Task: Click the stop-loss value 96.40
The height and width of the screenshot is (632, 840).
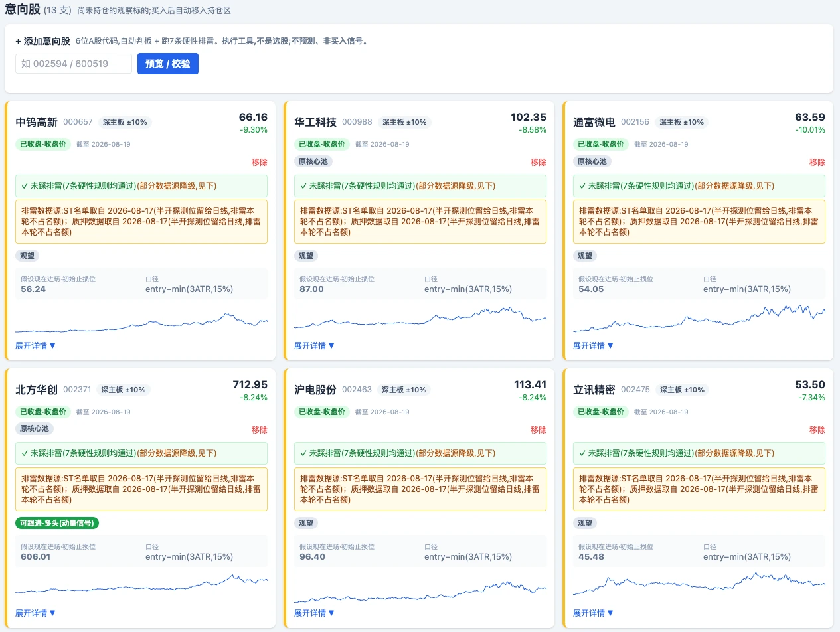Action: 312,557
